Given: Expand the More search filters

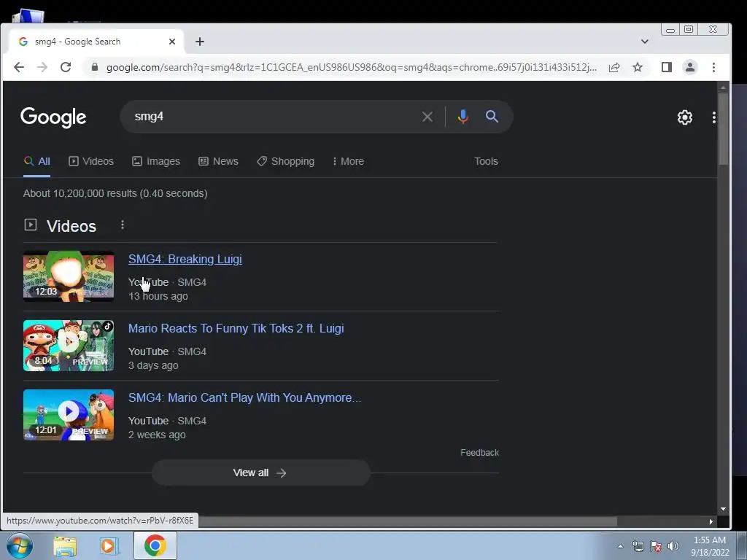Looking at the screenshot, I should 348,161.
